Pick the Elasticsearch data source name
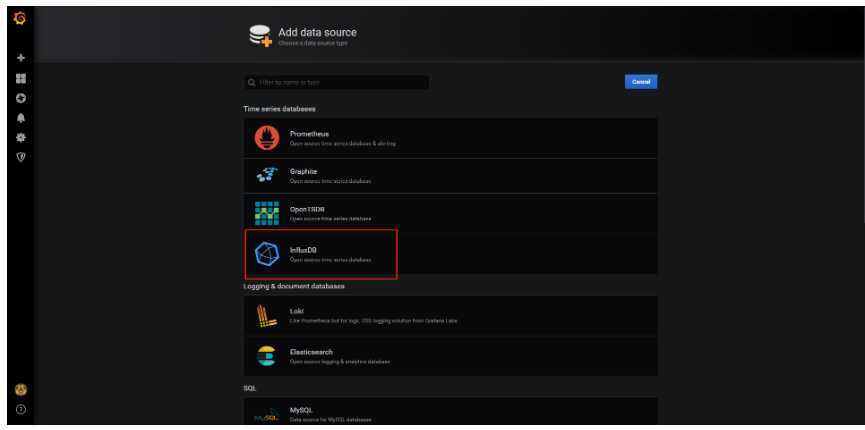The height and width of the screenshot is (430, 865). 311,352
